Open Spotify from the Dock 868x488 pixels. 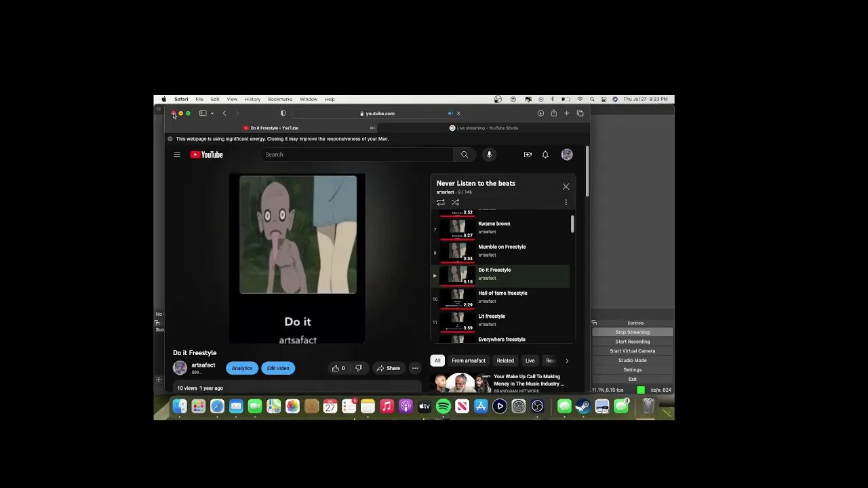pos(443,406)
